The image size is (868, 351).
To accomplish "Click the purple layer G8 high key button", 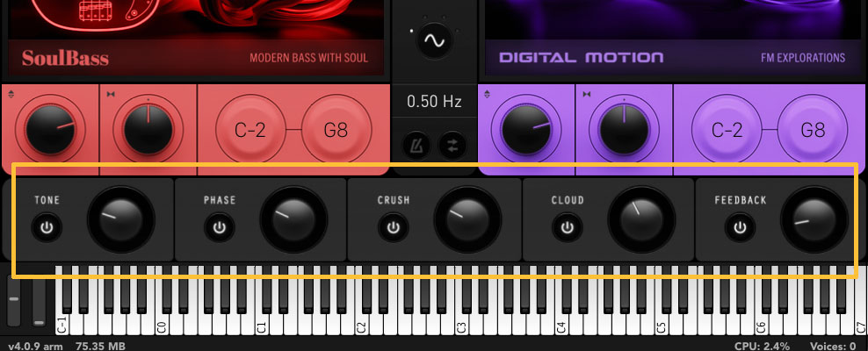I will tap(813, 130).
